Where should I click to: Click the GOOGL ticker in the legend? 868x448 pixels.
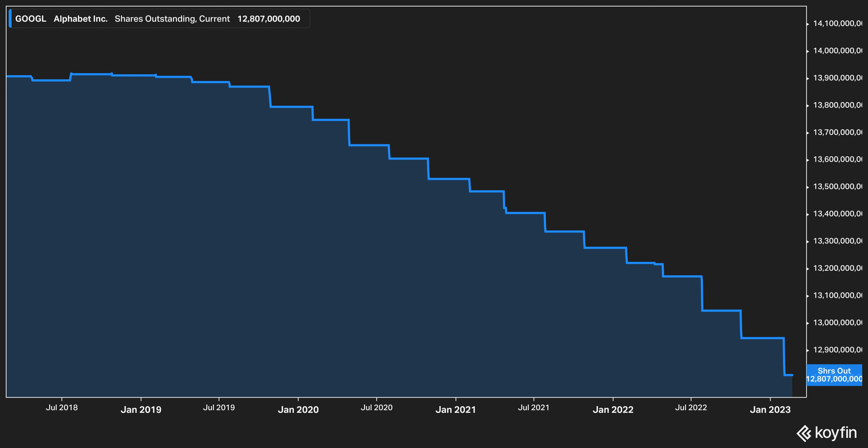point(31,19)
